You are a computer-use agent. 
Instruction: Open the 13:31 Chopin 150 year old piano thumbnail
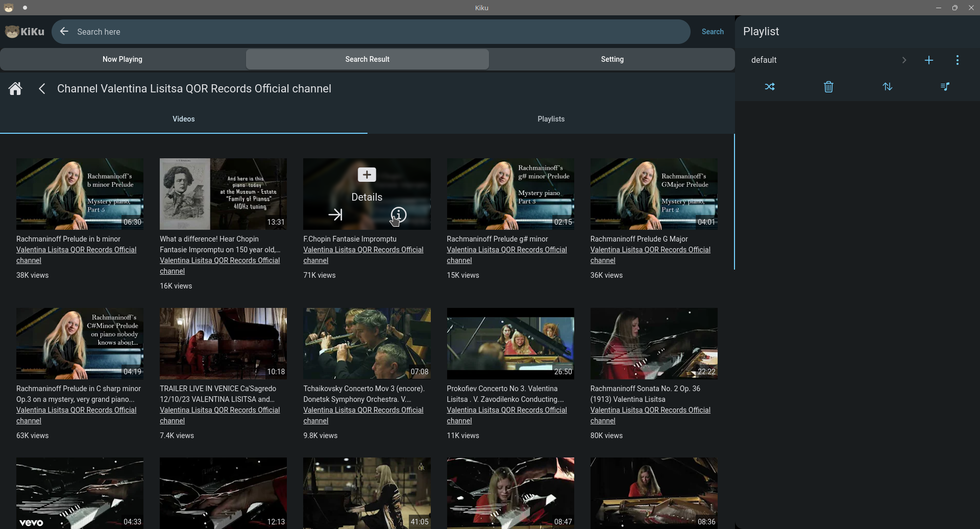pyautogui.click(x=223, y=194)
